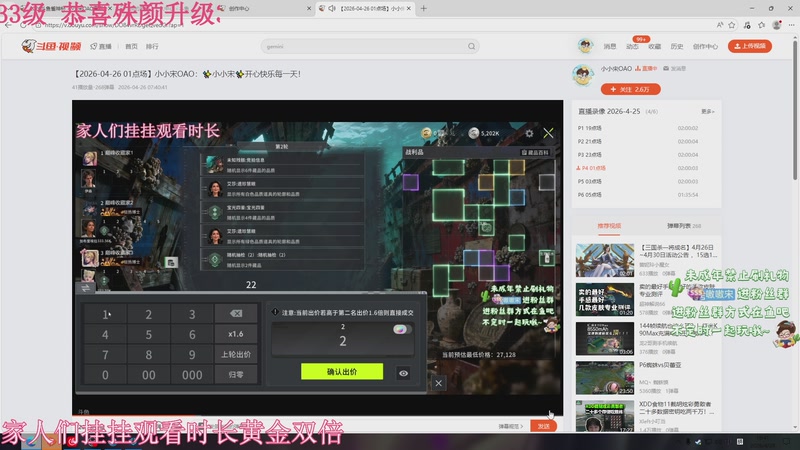
Task: Open 动态 with 99+ badge
Action: [x=633, y=46]
